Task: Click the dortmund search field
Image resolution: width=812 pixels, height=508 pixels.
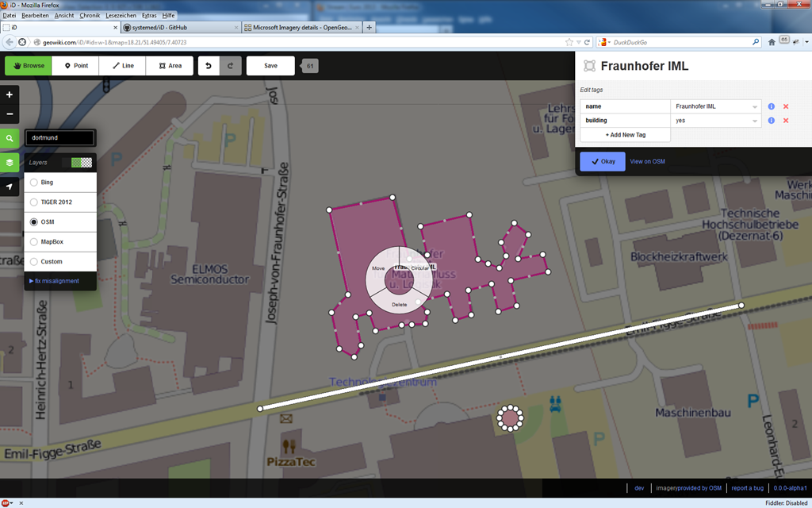Action: click(60, 138)
